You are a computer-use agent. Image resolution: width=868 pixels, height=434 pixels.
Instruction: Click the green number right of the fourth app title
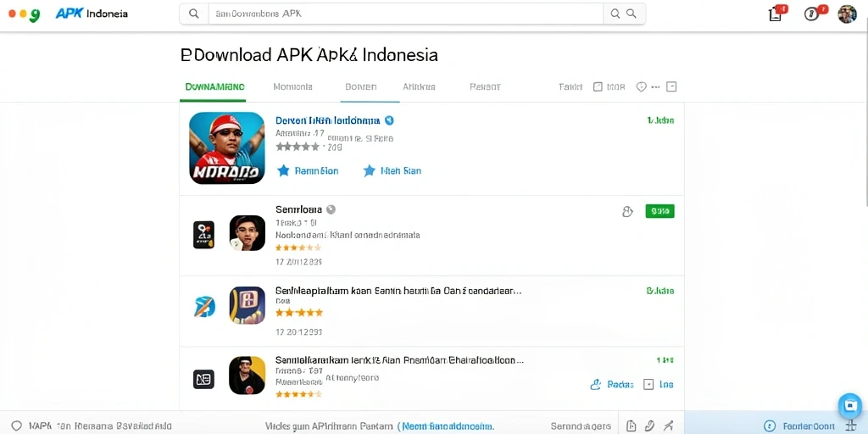coord(665,360)
